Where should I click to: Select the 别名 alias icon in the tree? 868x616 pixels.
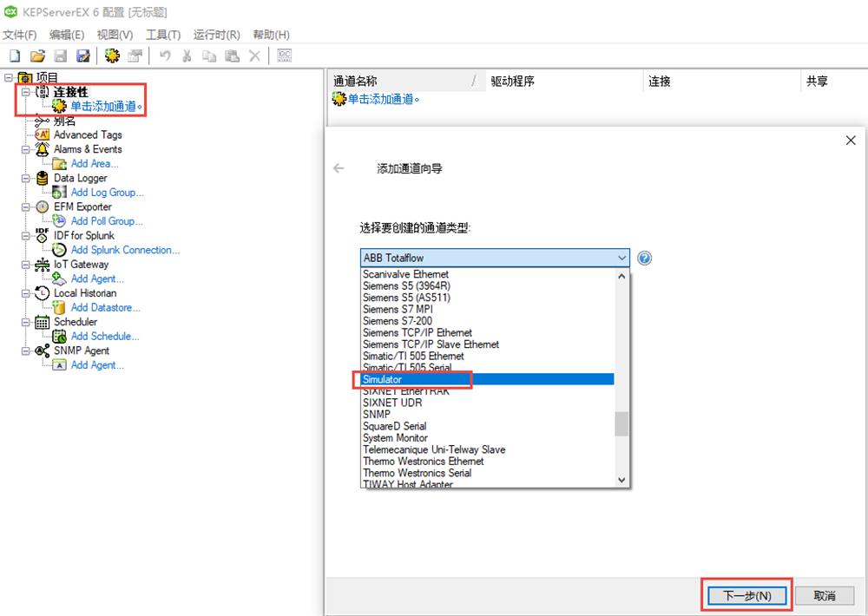[42, 121]
